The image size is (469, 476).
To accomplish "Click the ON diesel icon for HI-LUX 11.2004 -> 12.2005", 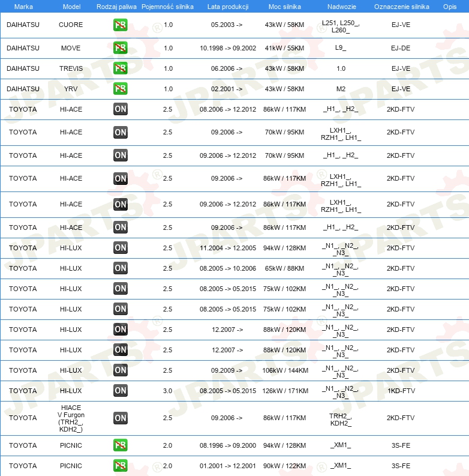I will (121, 248).
